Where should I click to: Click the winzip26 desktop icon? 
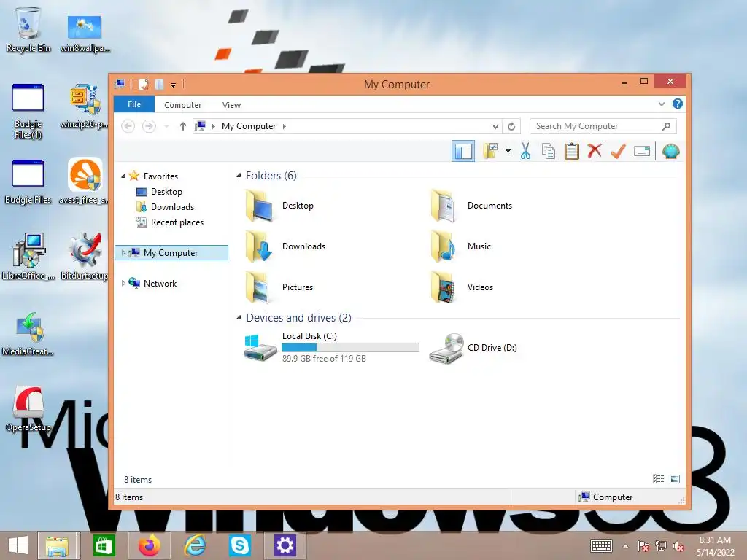tap(85, 106)
